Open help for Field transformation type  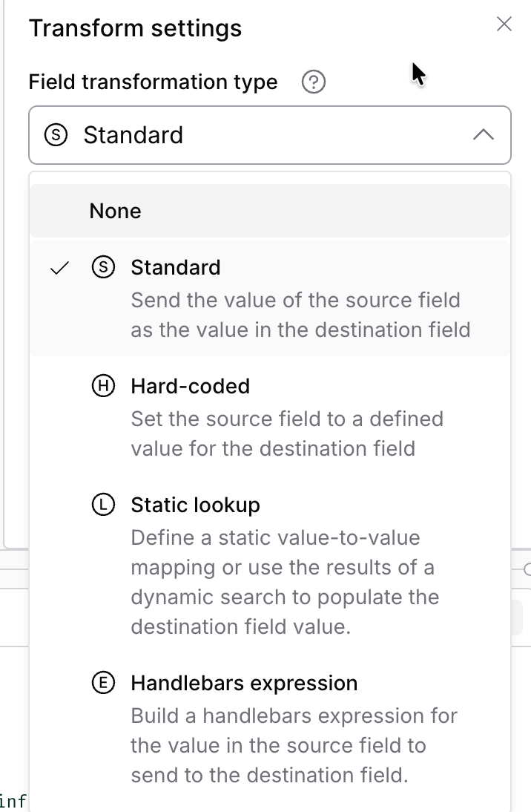[314, 82]
